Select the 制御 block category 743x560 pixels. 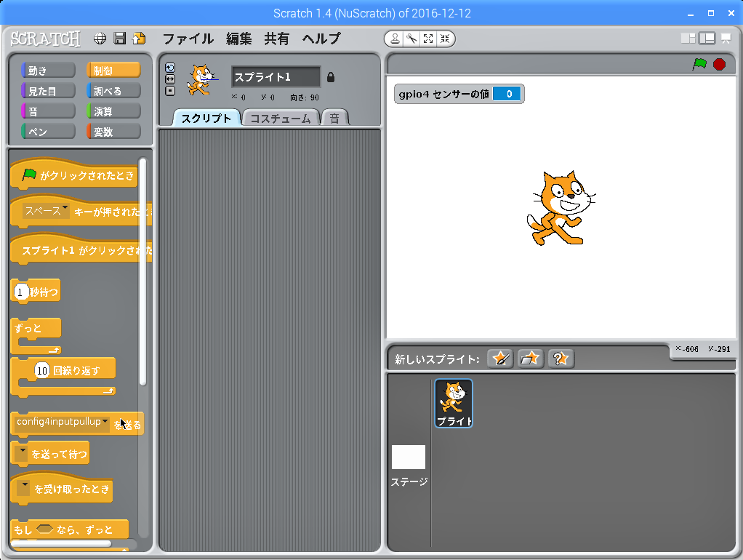pyautogui.click(x=113, y=71)
